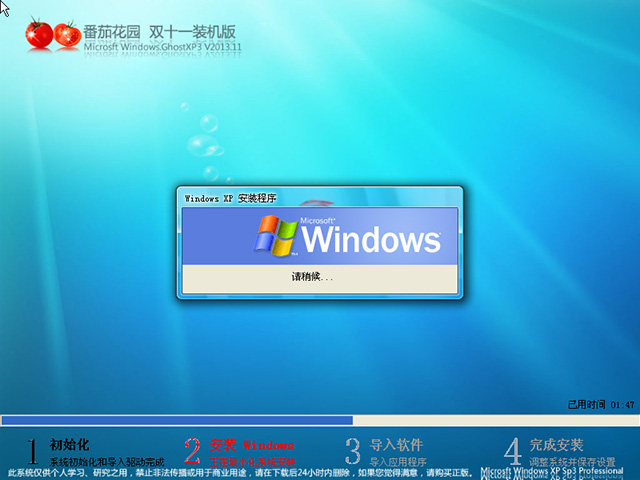Click the red step number 2
Image resolution: width=640 pixels, height=480 pixels.
coord(192,451)
